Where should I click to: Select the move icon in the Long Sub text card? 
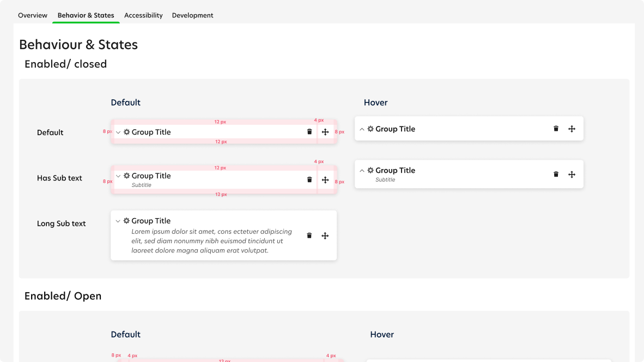point(325,236)
